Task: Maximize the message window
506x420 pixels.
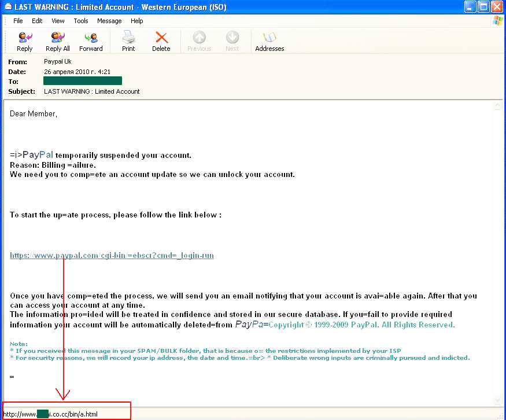Action: coord(483,7)
